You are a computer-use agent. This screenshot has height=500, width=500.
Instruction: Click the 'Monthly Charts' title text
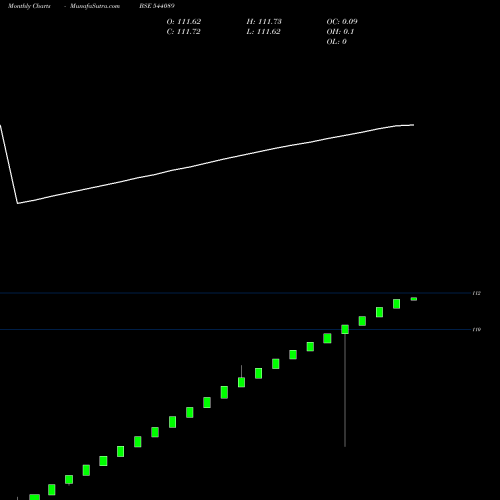[29, 6]
